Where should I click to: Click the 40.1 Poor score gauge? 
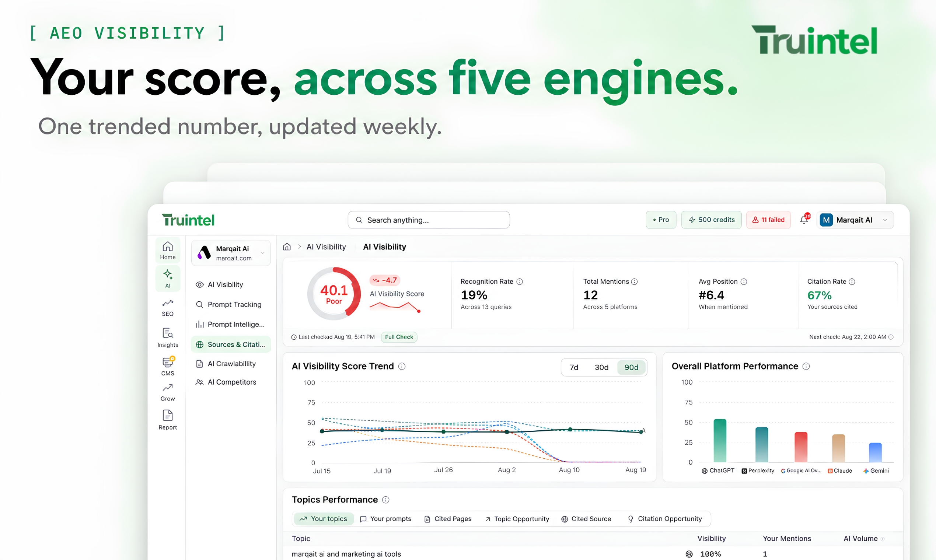[x=334, y=294]
